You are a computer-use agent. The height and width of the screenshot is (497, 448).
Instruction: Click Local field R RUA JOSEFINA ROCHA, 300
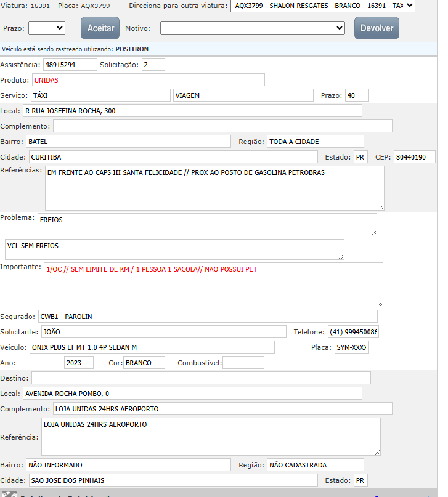(x=192, y=111)
